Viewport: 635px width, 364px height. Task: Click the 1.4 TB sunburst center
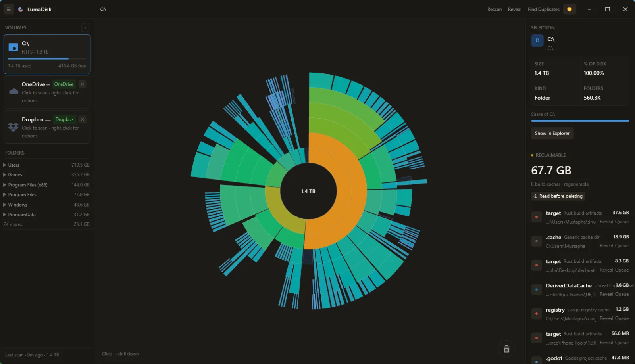tap(308, 191)
